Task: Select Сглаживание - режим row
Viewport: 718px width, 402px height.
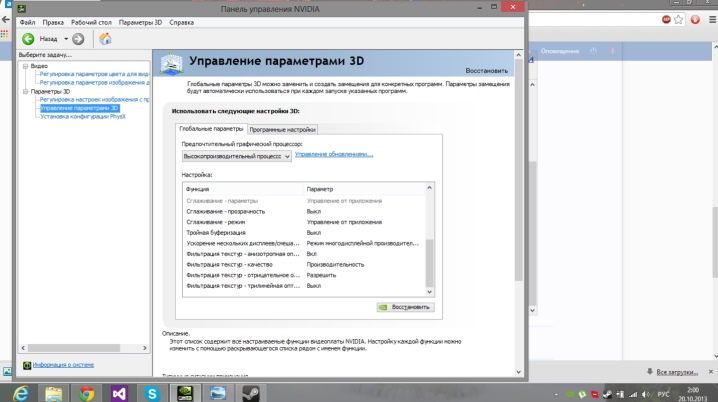Action: (305, 222)
